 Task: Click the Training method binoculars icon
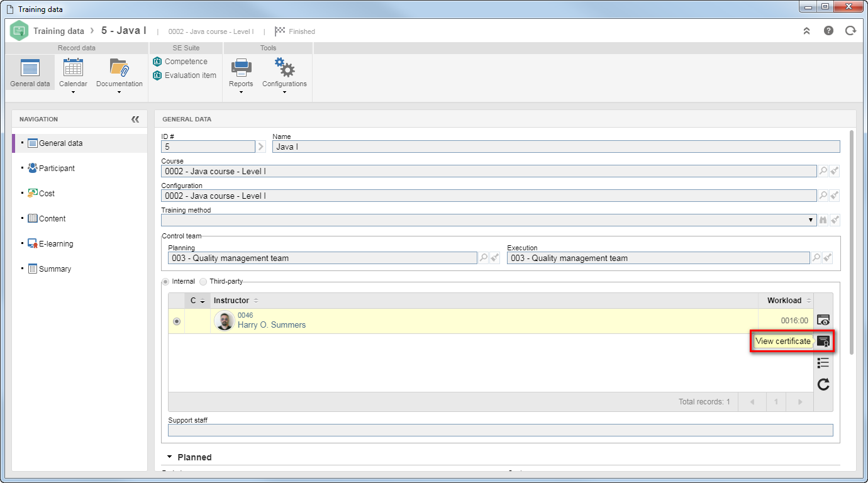tap(823, 220)
